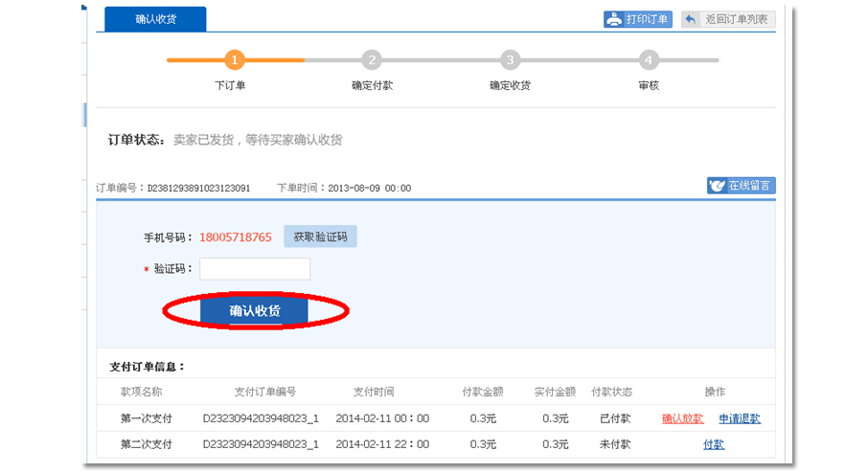The height and width of the screenshot is (473, 868).
Task: Switch to the 确认收货 tab
Action: (155, 19)
